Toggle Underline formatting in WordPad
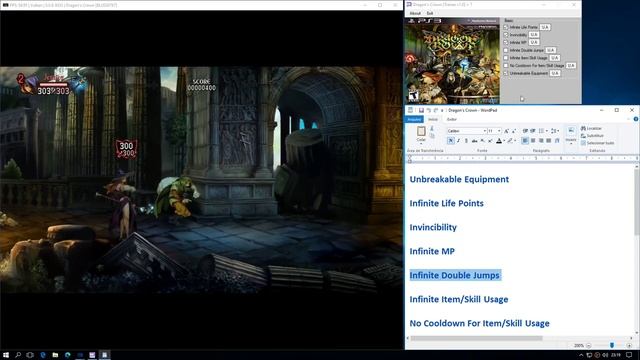This screenshot has width=640, height=360. 466,141
